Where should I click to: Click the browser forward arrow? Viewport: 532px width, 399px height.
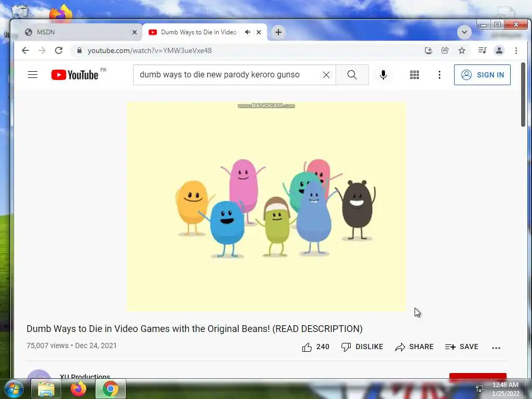tap(42, 50)
